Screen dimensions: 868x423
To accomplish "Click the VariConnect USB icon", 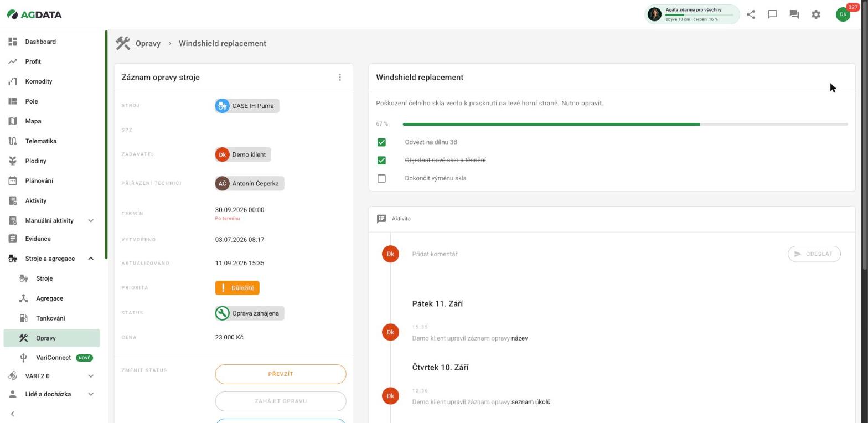I will click(23, 358).
